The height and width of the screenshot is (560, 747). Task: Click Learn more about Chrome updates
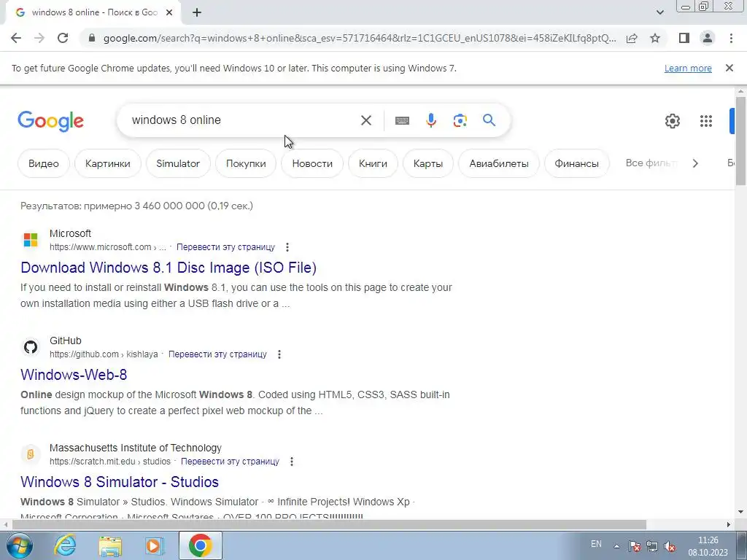688,68
